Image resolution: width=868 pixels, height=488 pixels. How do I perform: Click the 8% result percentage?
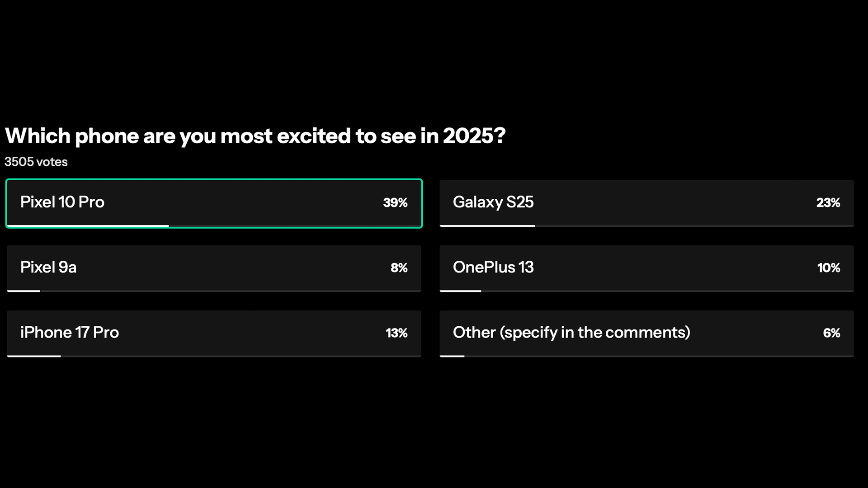coord(399,267)
